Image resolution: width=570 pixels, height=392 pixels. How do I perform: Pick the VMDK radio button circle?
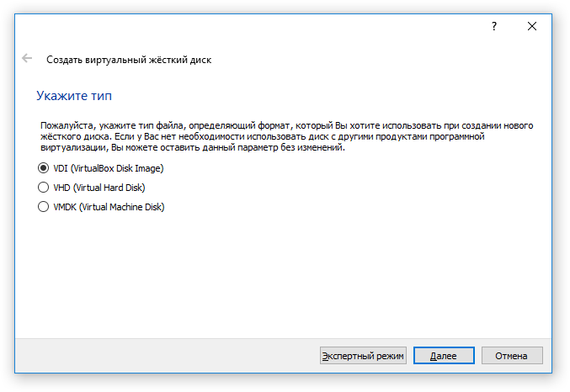point(43,206)
